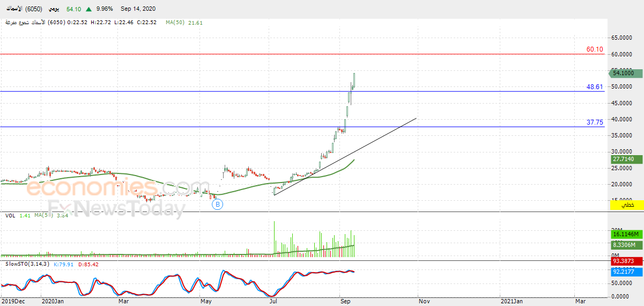Click the 60.0000 price axis label
The width and height of the screenshot is (644, 306).
pos(622,54)
